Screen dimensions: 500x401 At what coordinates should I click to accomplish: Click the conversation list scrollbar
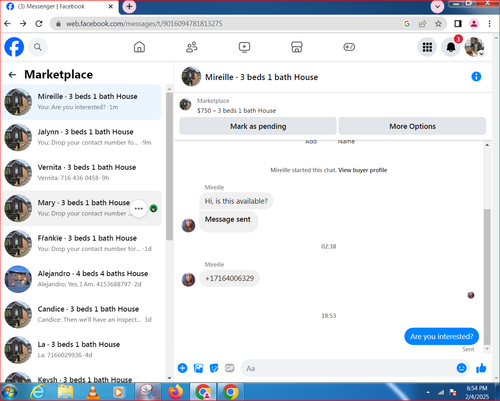click(x=169, y=166)
